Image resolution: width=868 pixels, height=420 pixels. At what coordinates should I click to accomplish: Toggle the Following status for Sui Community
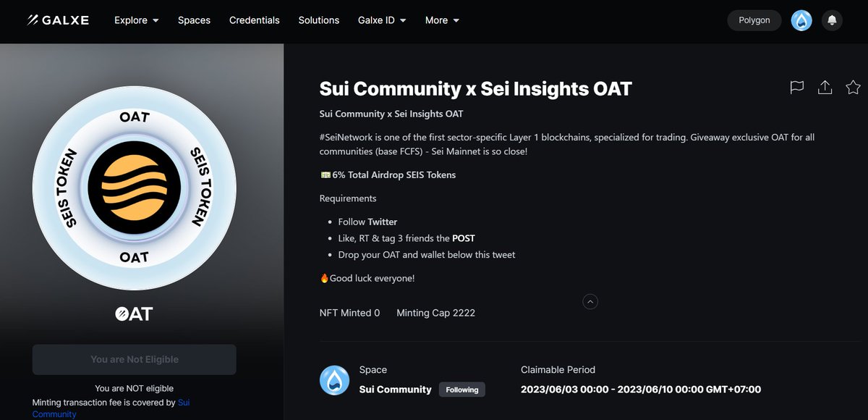point(461,389)
